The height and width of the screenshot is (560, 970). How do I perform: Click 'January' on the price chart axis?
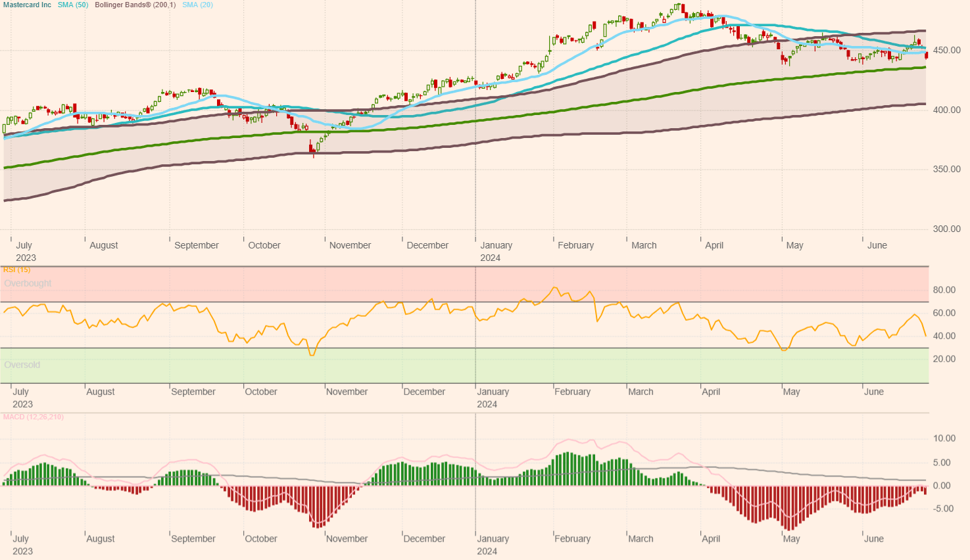click(497, 245)
